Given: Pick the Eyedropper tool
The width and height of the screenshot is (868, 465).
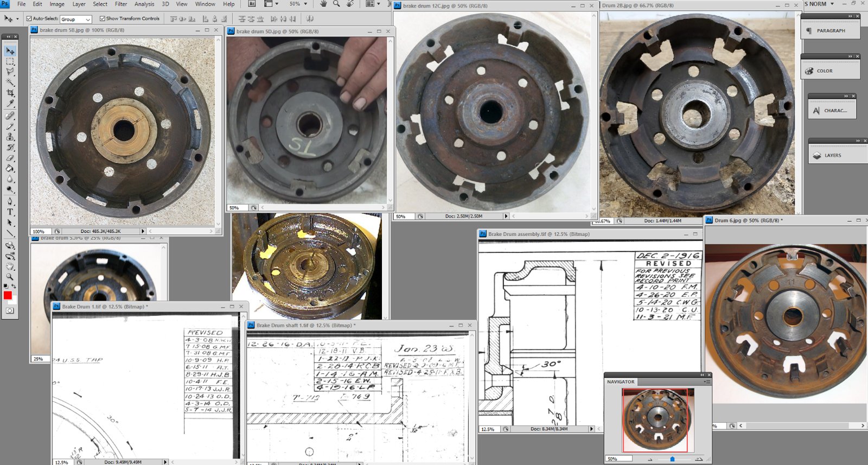Looking at the screenshot, I should click(x=10, y=104).
